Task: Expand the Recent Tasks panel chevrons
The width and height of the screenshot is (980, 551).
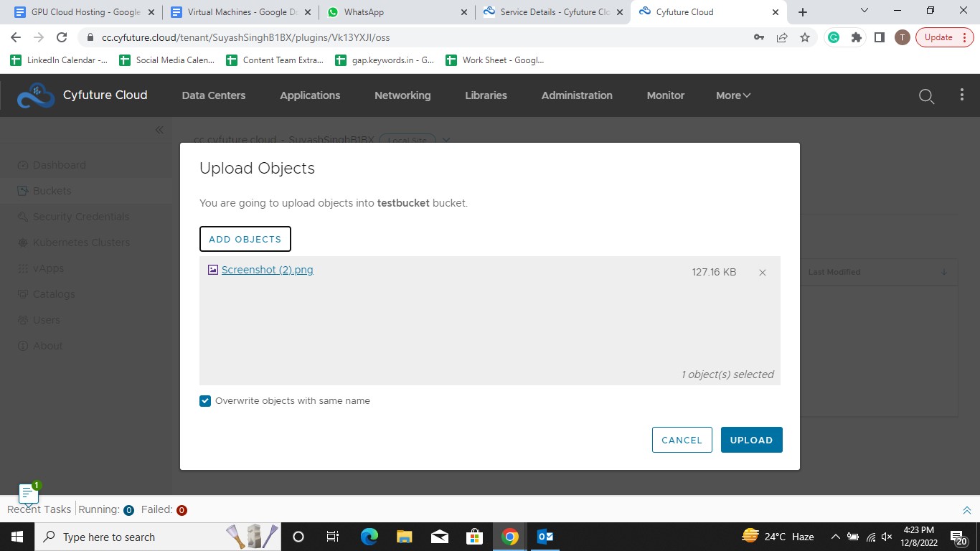Action: (x=966, y=510)
